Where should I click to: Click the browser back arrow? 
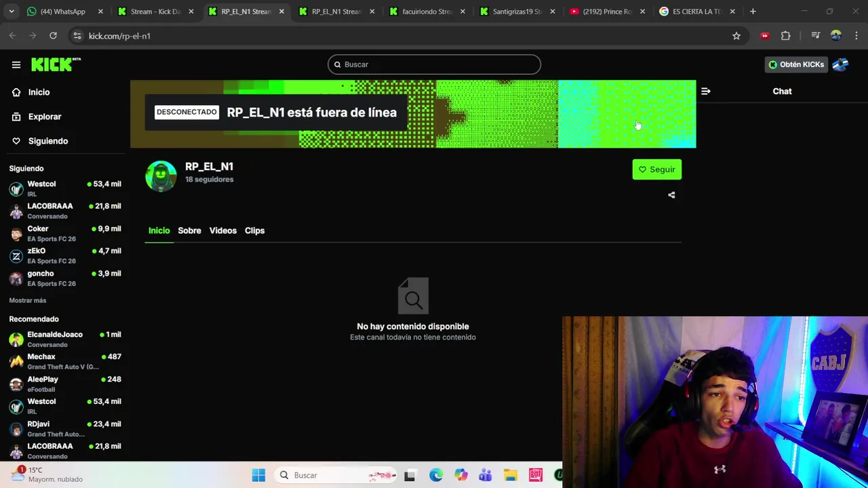click(x=13, y=36)
